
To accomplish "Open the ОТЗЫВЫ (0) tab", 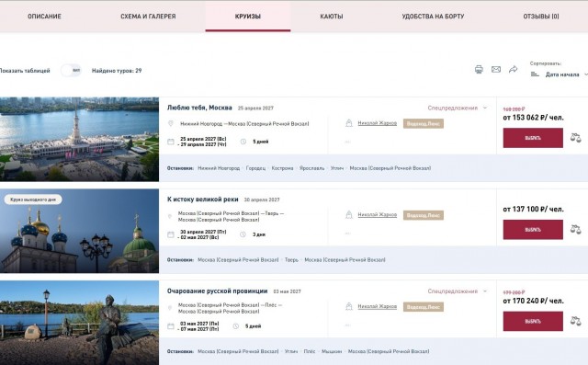I will tap(541, 17).
